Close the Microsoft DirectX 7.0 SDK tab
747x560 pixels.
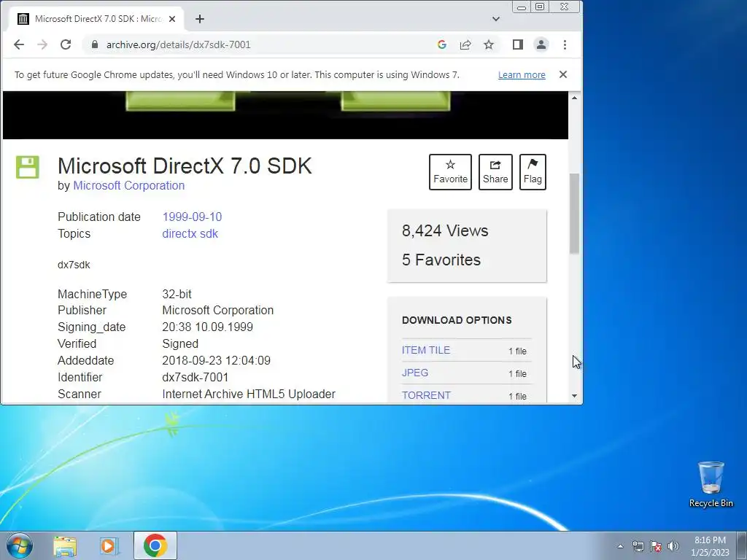(172, 19)
